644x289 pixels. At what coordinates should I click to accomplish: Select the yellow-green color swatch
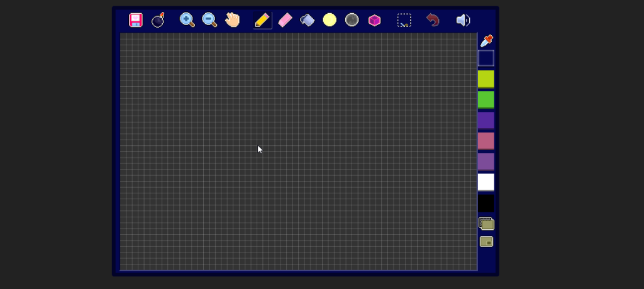486,79
